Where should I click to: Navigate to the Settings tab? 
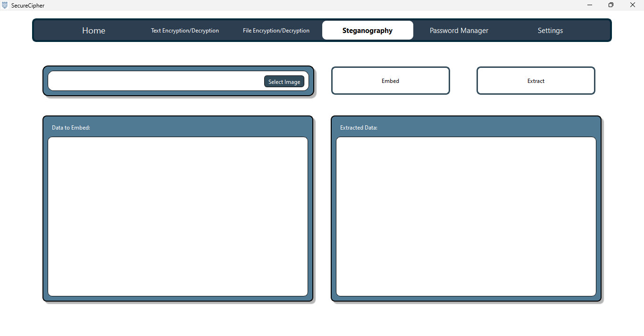coord(550,31)
